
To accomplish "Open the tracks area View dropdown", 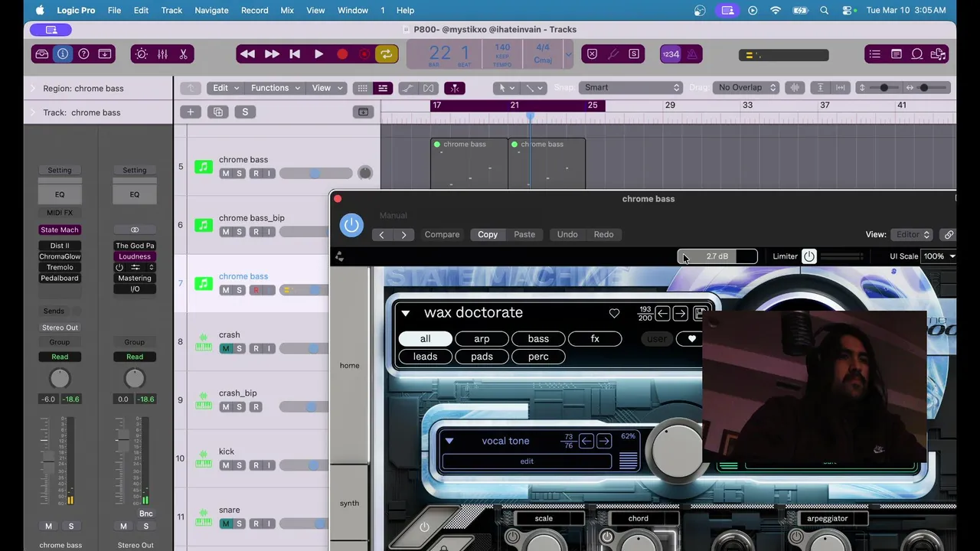I will click(326, 88).
